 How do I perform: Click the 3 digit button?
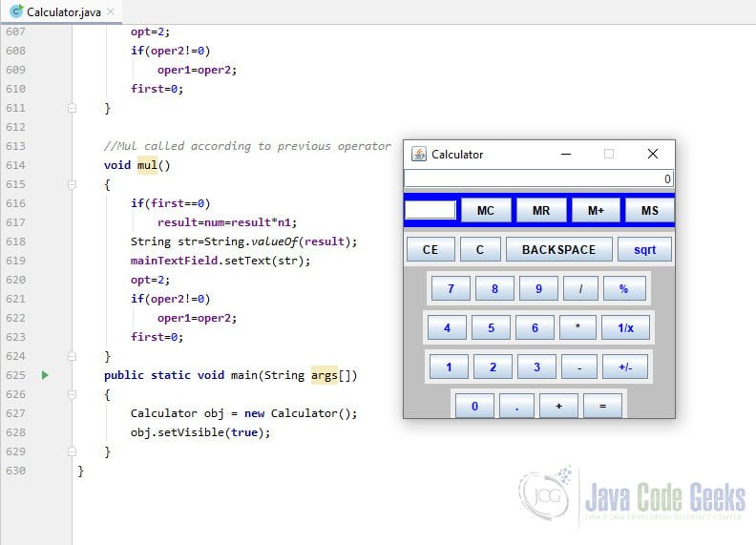(x=536, y=367)
